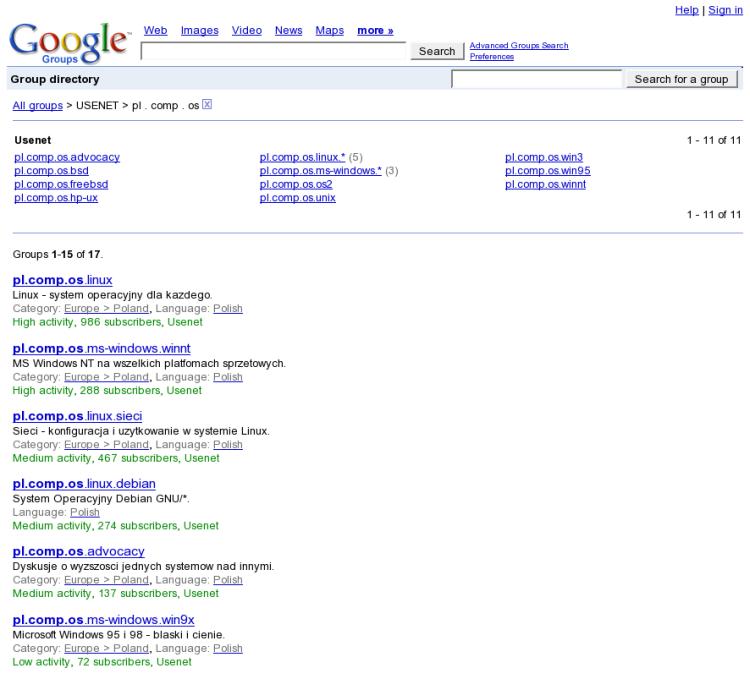Open the pl.comp.os.linux.debian result
This screenshot has width=750, height=679.
pos(84,483)
